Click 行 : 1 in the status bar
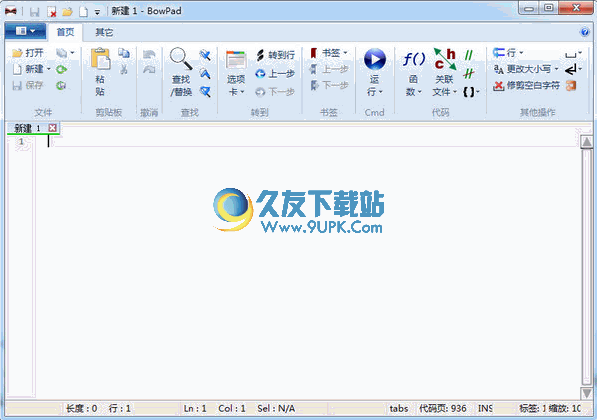Viewport: 597px width, 420px height. point(120,409)
